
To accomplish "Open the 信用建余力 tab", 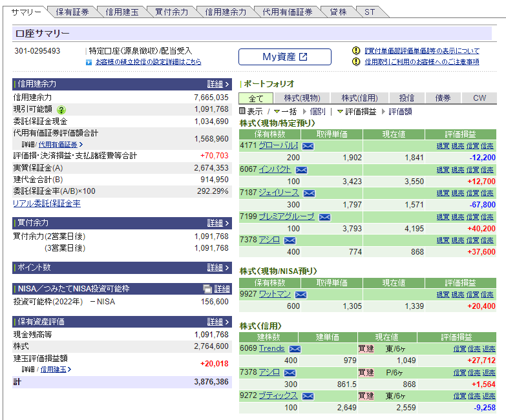I will tap(226, 12).
